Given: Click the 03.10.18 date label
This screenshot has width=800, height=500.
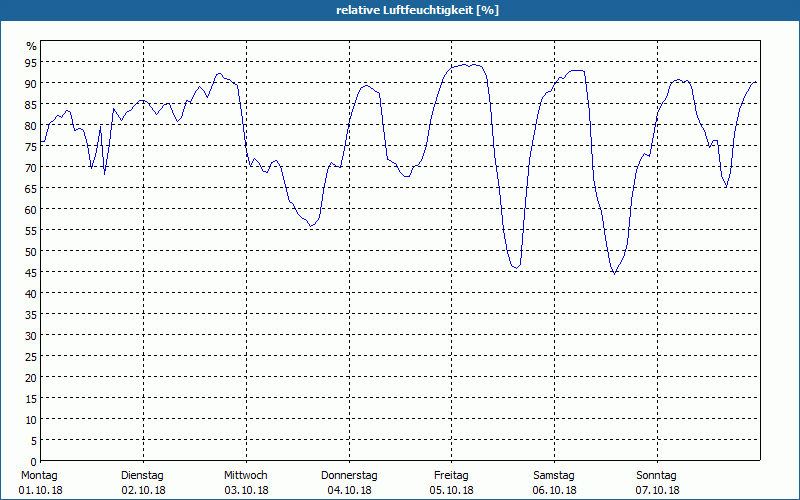Looking at the screenshot, I should tap(246, 490).
